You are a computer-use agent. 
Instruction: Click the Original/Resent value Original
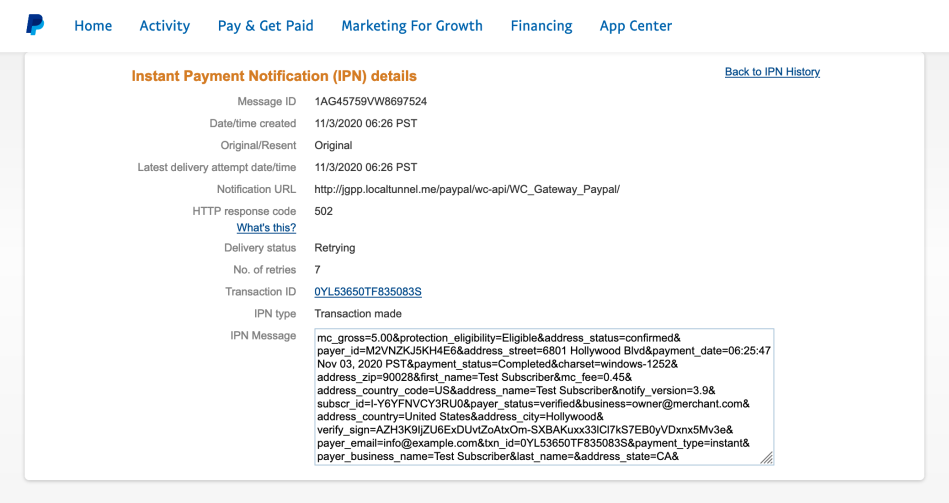click(333, 145)
